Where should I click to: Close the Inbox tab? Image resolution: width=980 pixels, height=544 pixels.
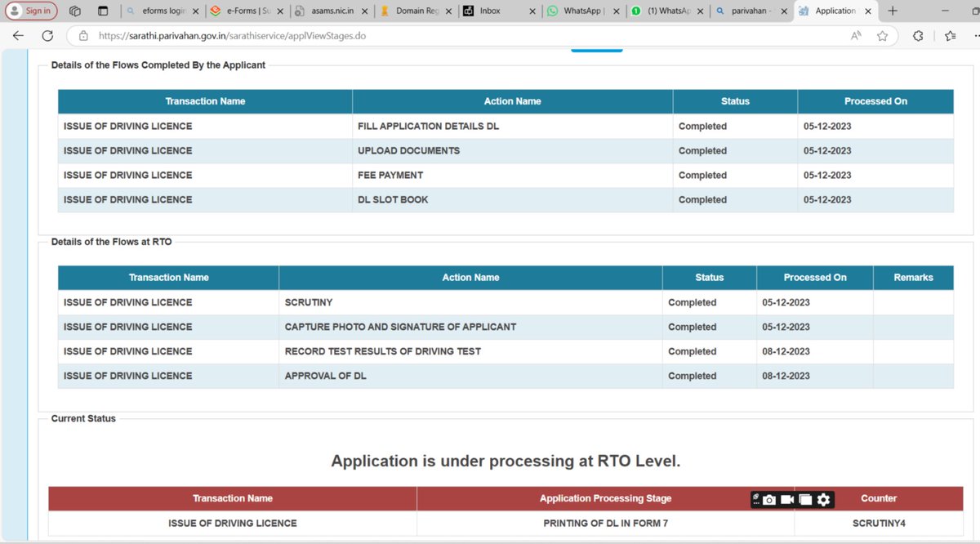tap(532, 11)
